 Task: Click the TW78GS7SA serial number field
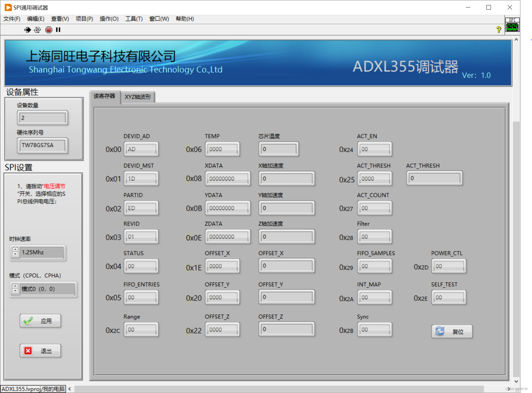(x=42, y=145)
